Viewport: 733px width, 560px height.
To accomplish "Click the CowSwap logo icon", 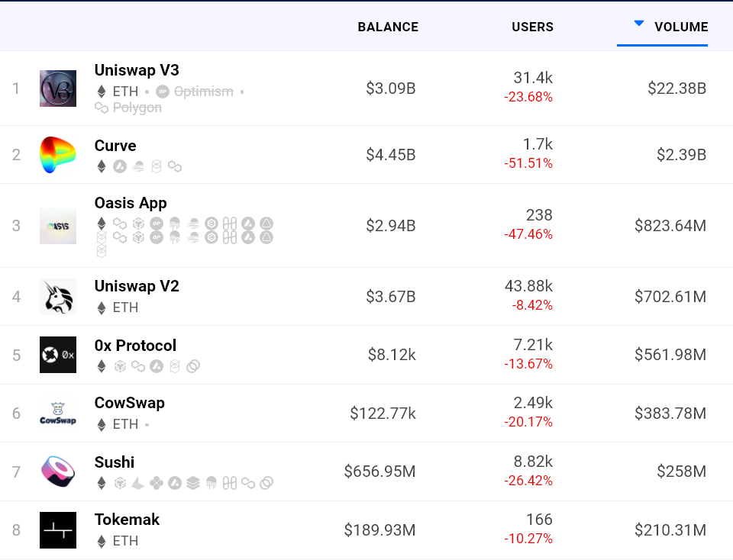I will 58,414.
